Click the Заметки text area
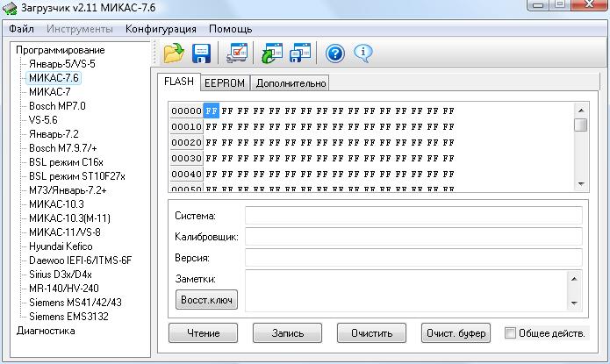The image size is (610, 364). 407,290
